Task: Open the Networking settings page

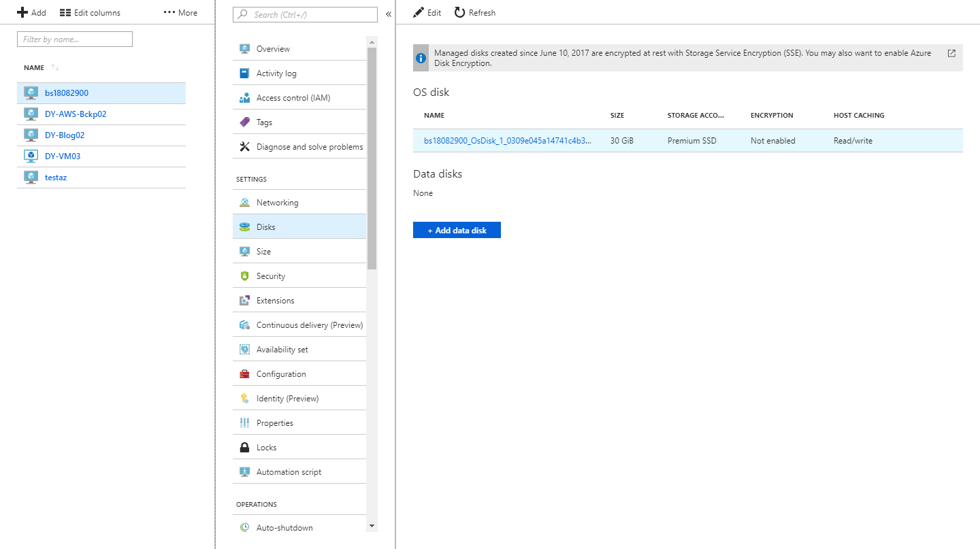Action: click(x=277, y=203)
